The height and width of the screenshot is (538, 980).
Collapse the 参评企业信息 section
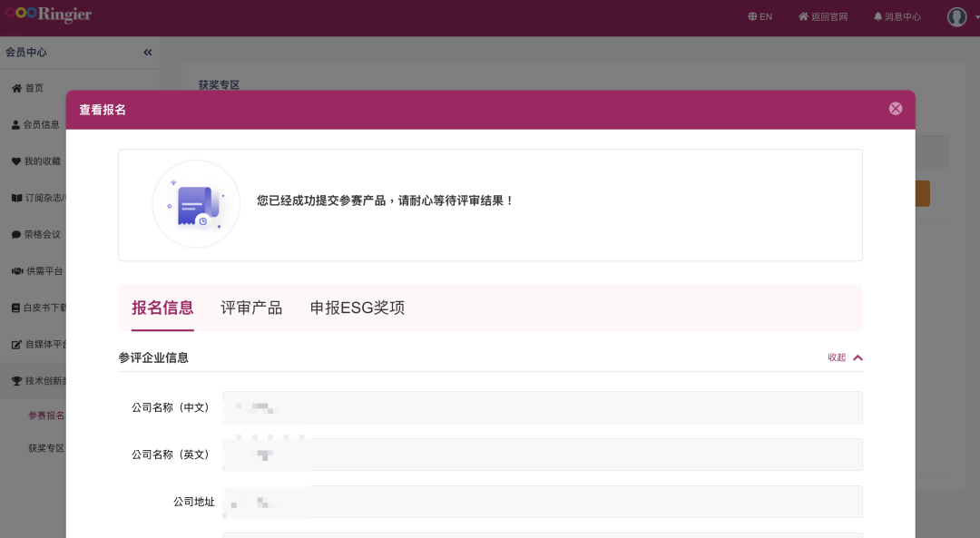[x=837, y=357]
